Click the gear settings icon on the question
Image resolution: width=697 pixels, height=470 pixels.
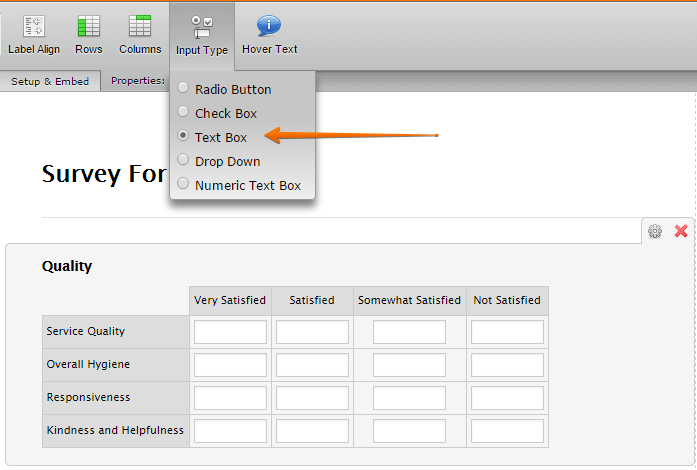(655, 231)
